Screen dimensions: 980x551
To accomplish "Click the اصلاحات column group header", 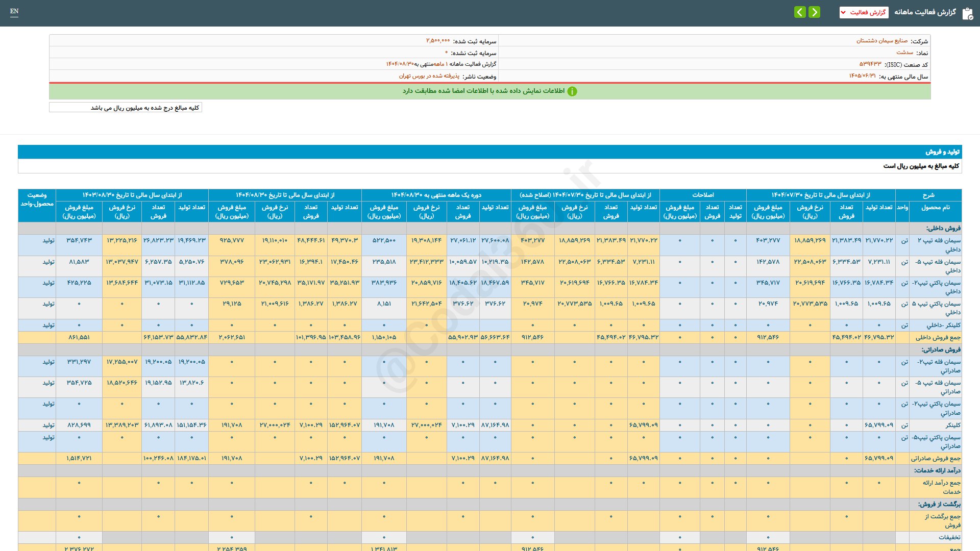I will click(x=702, y=195).
